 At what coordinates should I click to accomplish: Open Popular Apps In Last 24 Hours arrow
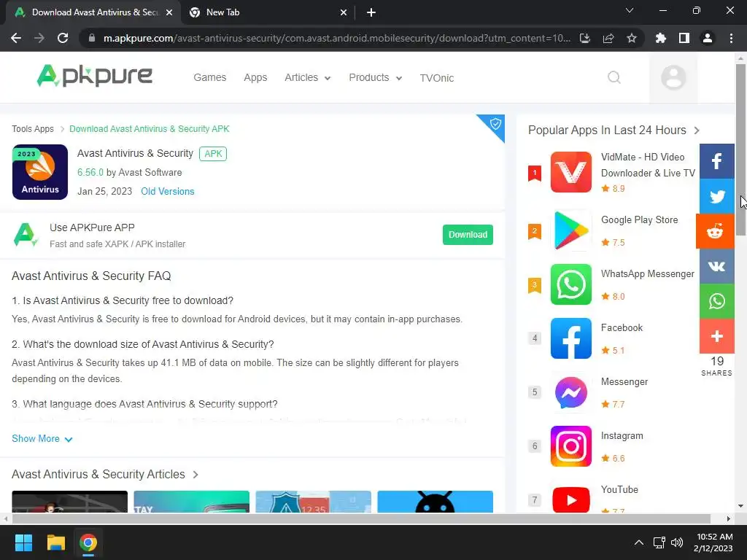point(697,131)
